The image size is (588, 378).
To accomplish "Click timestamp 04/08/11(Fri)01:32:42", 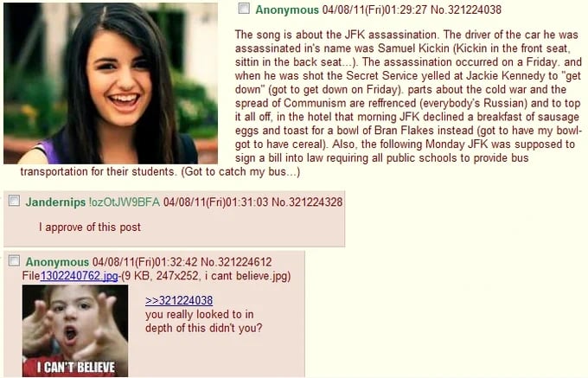I will [144, 262].
